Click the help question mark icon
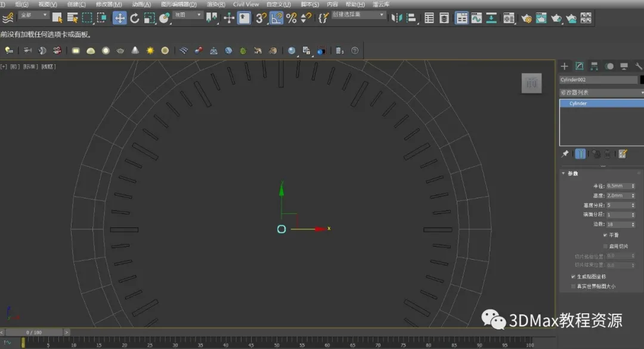The image size is (644, 349). coord(355,51)
